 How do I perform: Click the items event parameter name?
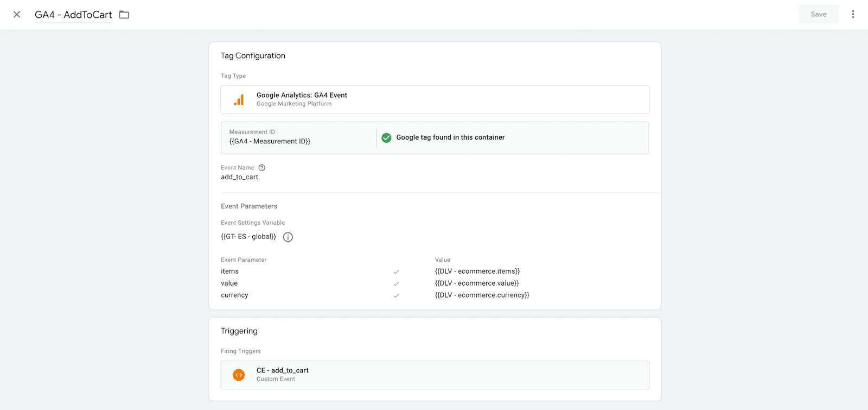point(229,272)
